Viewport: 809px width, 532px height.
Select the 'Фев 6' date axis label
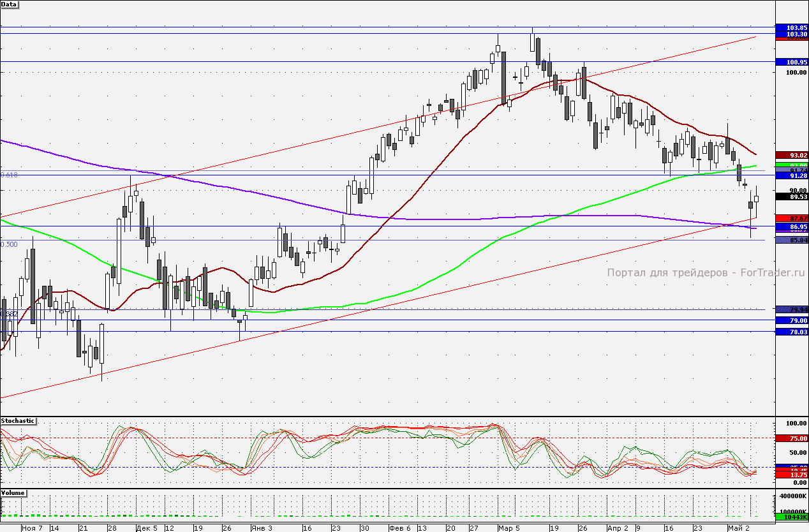coord(400,528)
